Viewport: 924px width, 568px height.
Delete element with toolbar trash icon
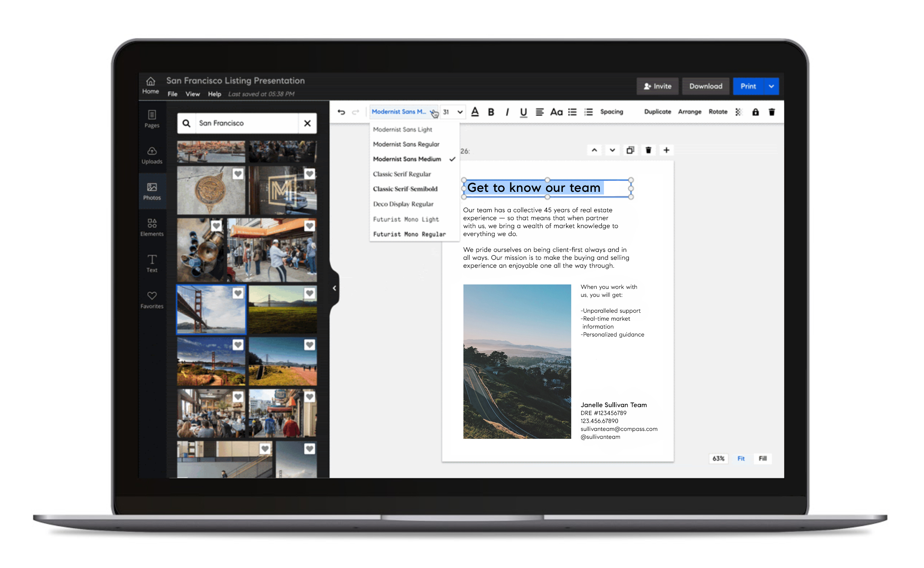772,112
